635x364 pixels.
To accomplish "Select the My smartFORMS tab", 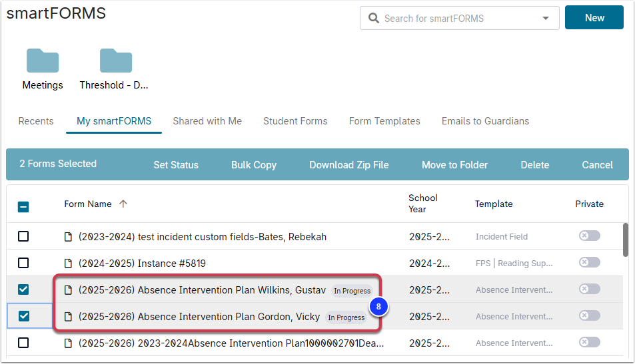I will 114,121.
